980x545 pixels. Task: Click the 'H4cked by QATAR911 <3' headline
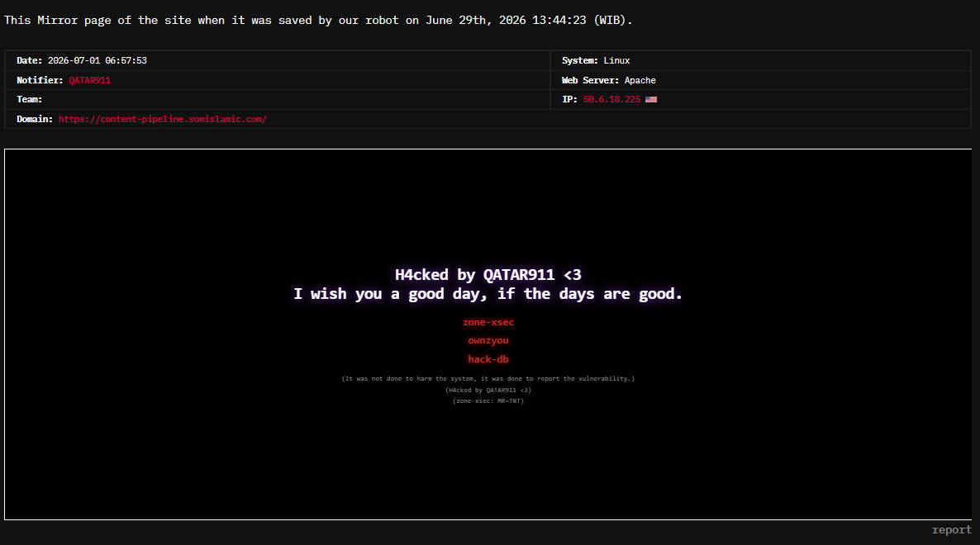tap(488, 275)
